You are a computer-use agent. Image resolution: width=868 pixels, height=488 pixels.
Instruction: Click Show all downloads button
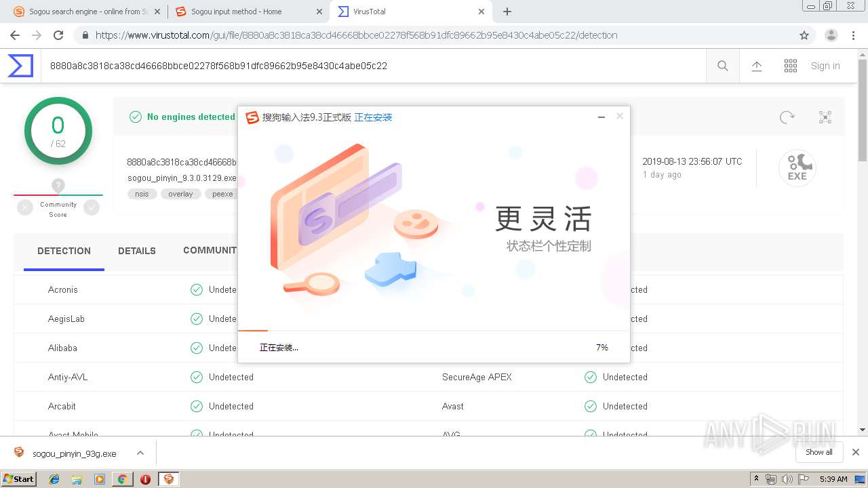[x=819, y=452]
